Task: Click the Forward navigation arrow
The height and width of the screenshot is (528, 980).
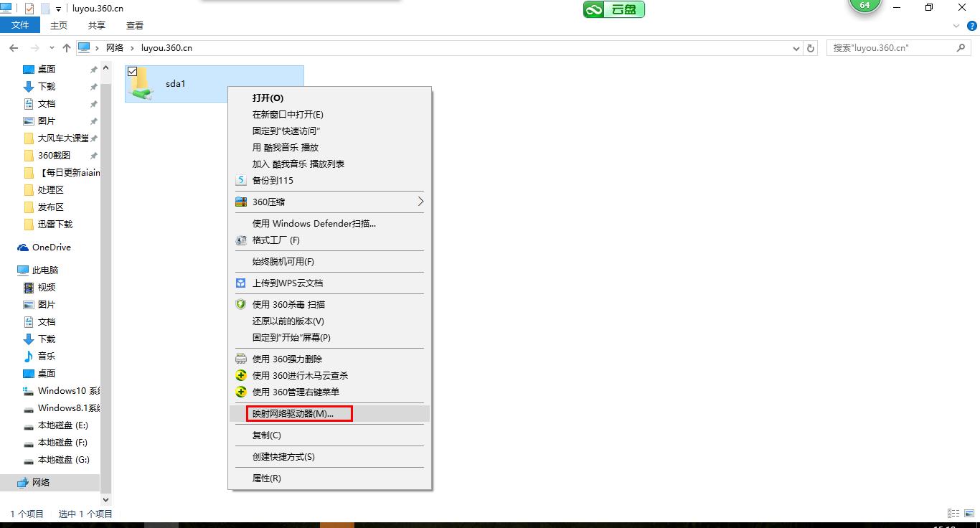Action: click(x=34, y=48)
